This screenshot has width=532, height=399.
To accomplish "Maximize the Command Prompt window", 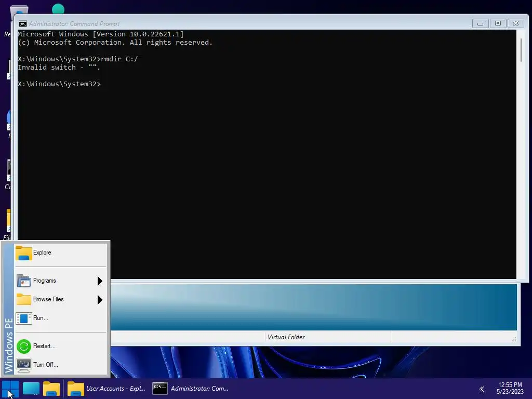I will [x=498, y=23].
